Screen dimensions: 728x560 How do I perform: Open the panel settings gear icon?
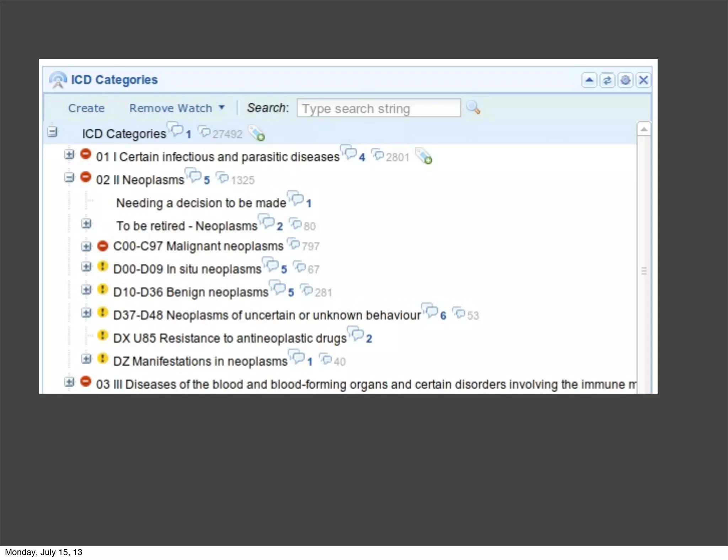pos(625,80)
